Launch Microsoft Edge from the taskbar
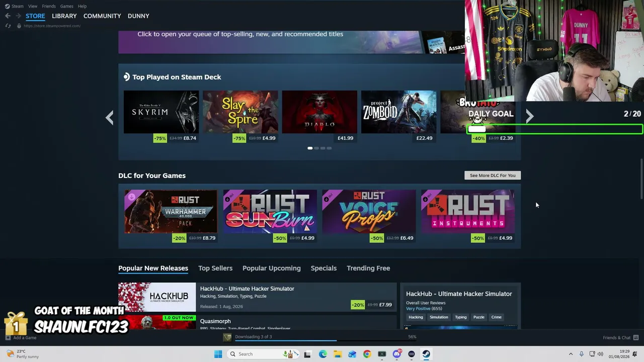The image size is (644, 362). (x=323, y=354)
